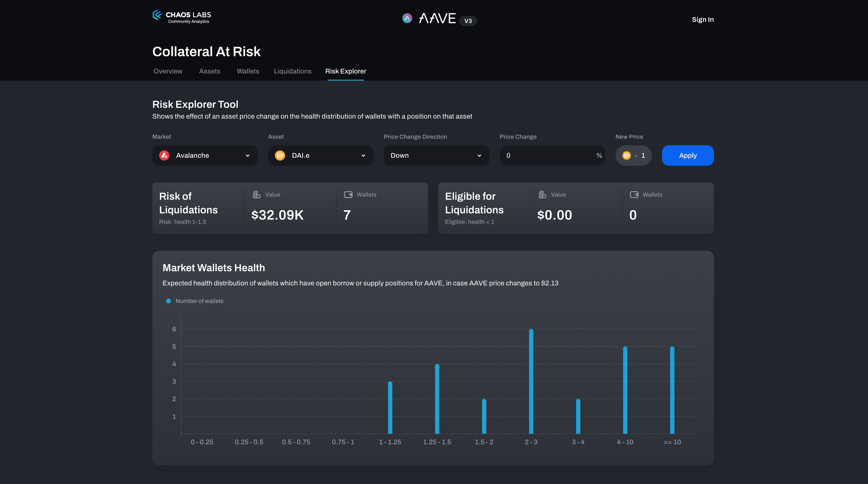
Task: Click the Sign In link
Action: [x=703, y=19]
